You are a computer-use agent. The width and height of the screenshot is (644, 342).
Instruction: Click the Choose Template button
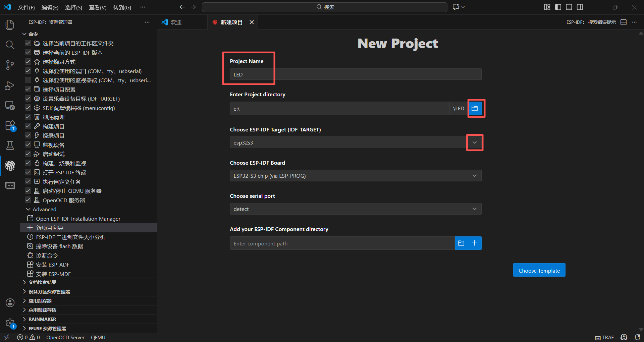coord(539,270)
